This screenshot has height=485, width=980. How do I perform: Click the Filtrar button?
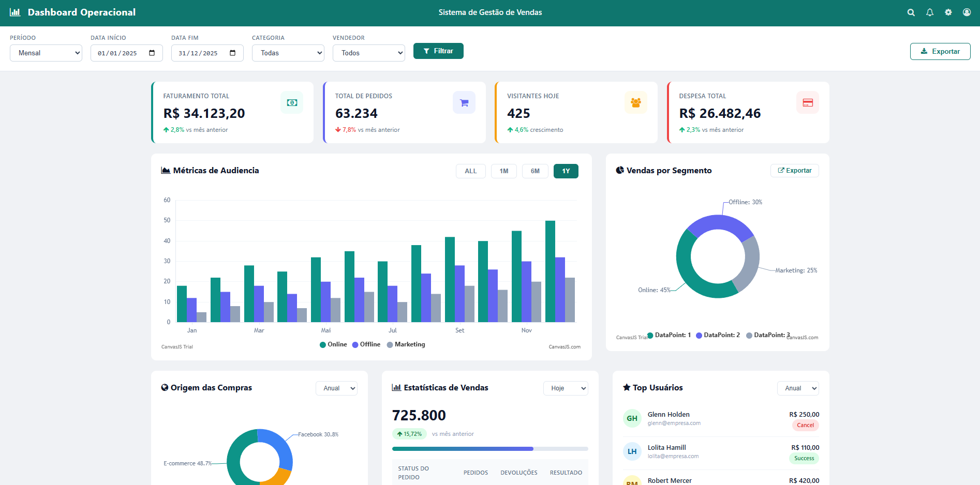click(x=438, y=51)
